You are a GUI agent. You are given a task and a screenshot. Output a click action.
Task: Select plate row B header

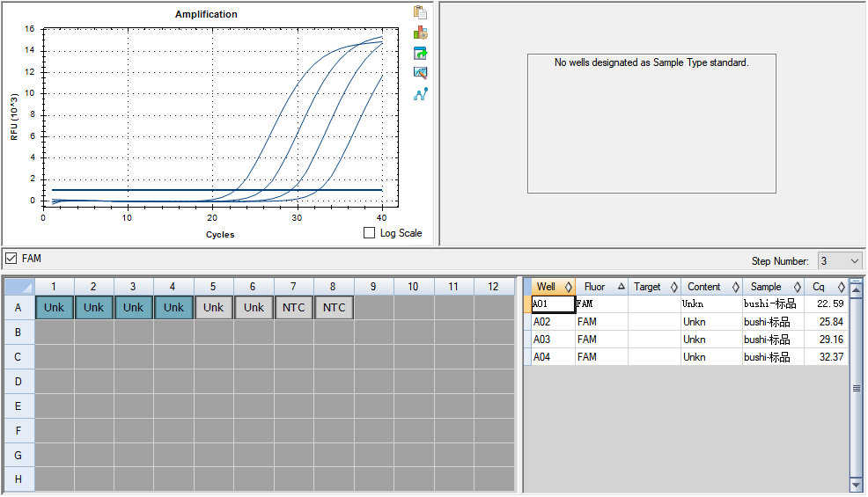coord(18,333)
